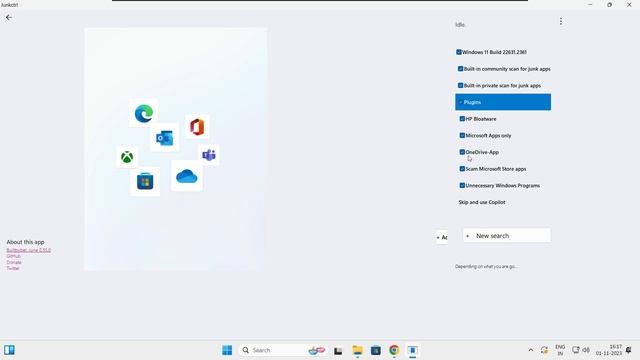
Task: Uncheck Unnecessary Windows Programs plugin
Action: tap(462, 186)
